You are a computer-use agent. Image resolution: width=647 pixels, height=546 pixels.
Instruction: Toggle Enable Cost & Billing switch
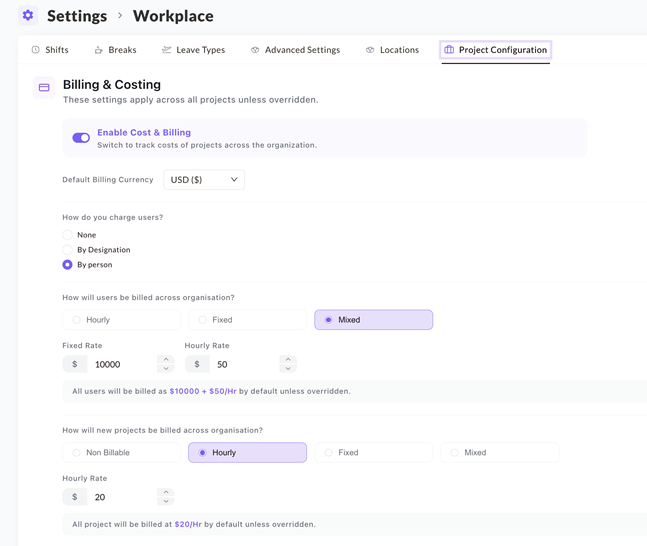[81, 138]
